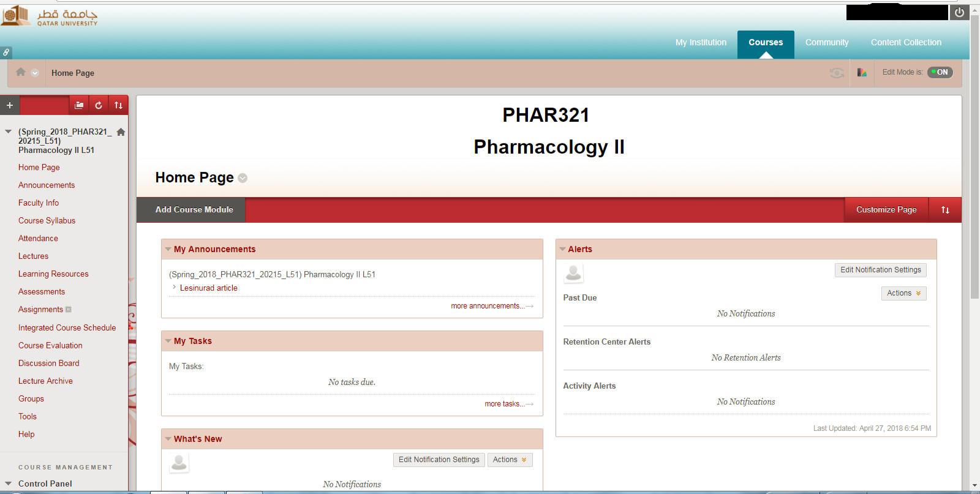This screenshot has width=980, height=494.
Task: Collapse the My Announcements module
Action: click(168, 249)
